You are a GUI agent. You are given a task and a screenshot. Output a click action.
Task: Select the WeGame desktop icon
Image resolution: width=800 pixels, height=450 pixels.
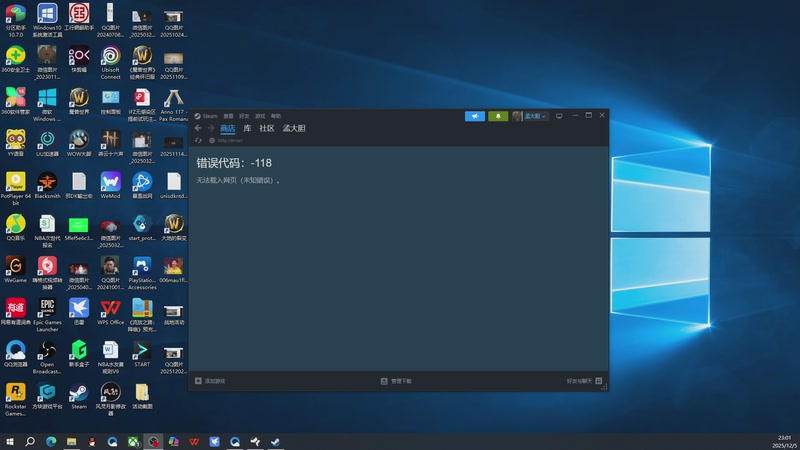[16, 269]
